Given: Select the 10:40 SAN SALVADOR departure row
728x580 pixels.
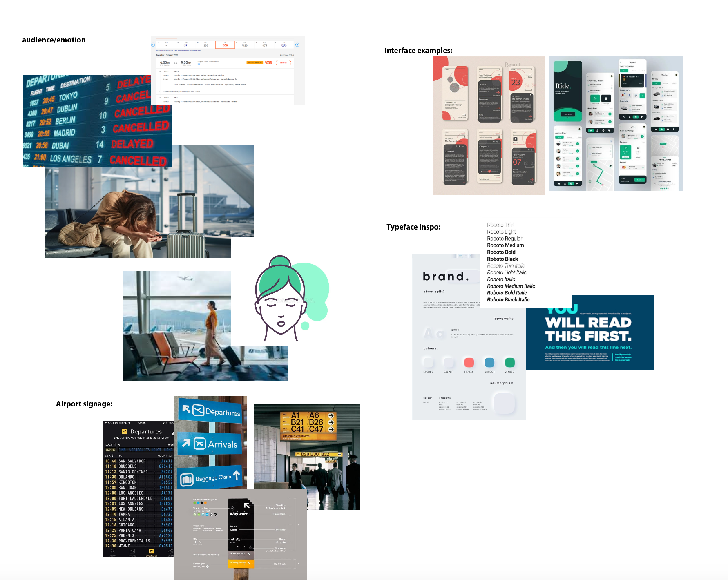Looking at the screenshot, I should coord(139,461).
